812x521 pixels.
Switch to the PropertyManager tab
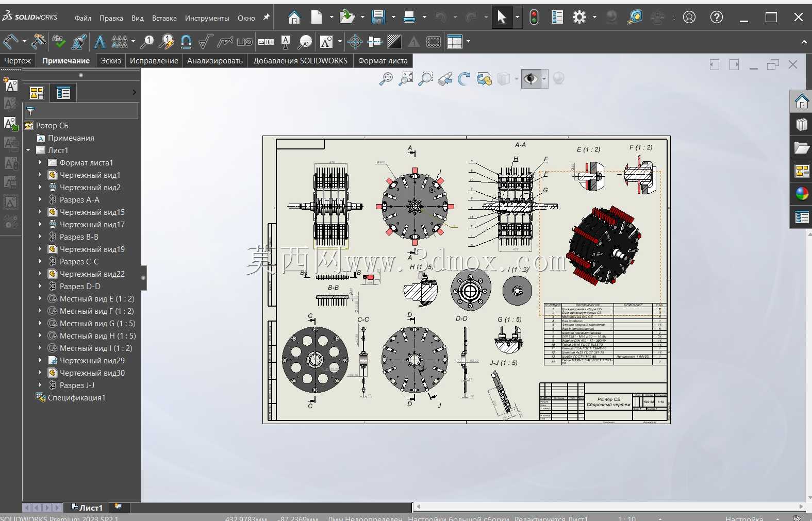pos(63,93)
